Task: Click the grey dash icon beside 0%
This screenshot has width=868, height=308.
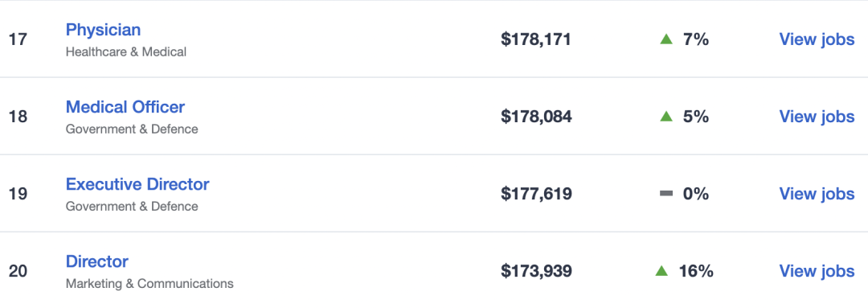Action: tap(666, 193)
